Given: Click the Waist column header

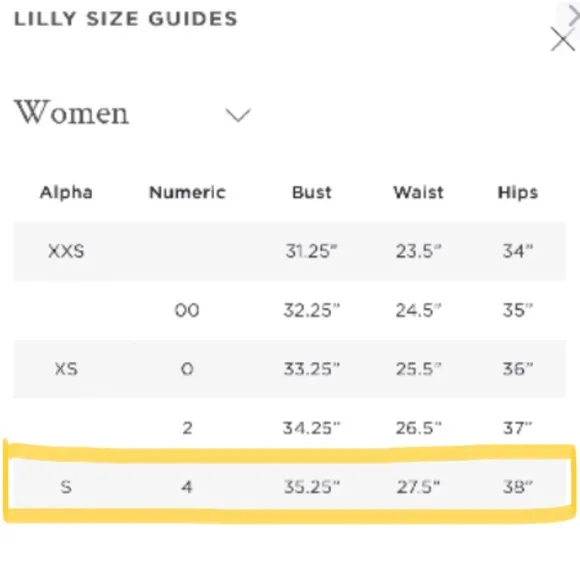Looking at the screenshot, I should tap(418, 193).
